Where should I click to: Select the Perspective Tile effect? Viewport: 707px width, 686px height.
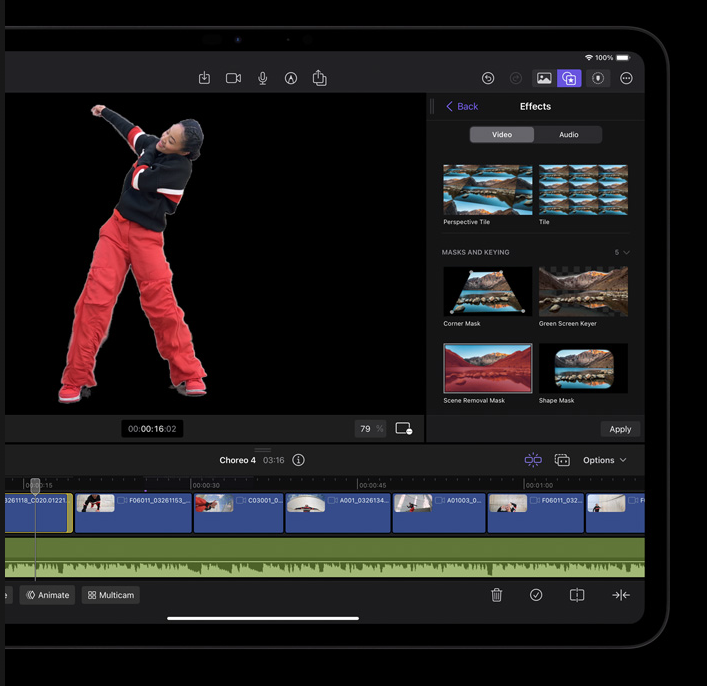click(487, 190)
